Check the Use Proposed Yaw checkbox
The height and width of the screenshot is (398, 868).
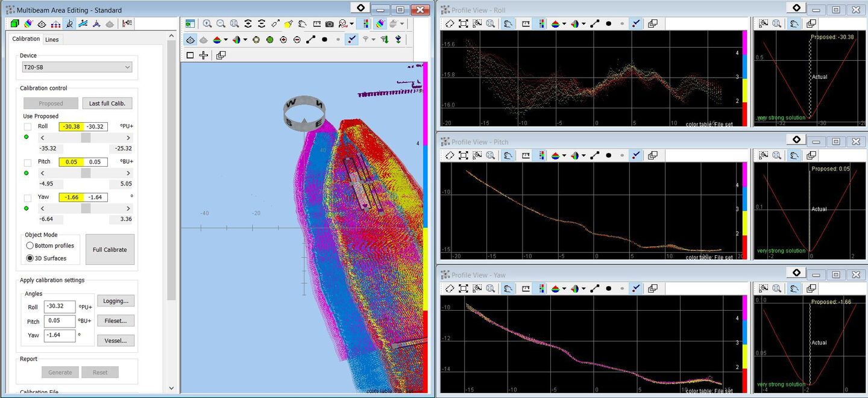tap(28, 197)
